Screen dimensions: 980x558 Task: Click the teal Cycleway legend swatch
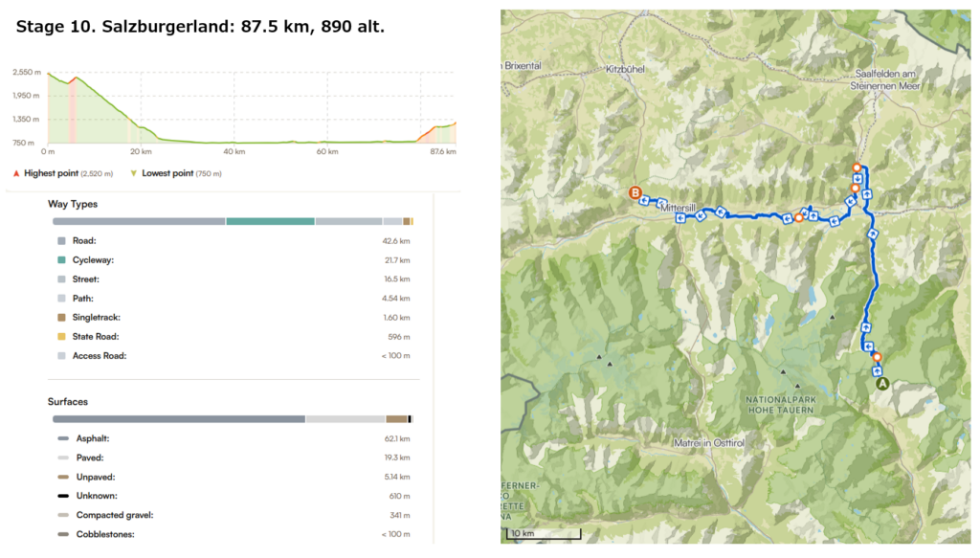coord(62,260)
